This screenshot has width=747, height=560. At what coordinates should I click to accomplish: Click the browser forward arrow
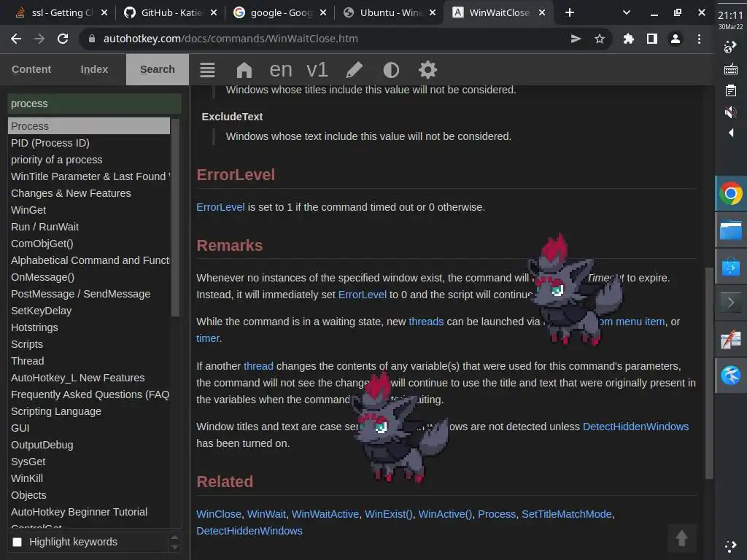(x=39, y=39)
